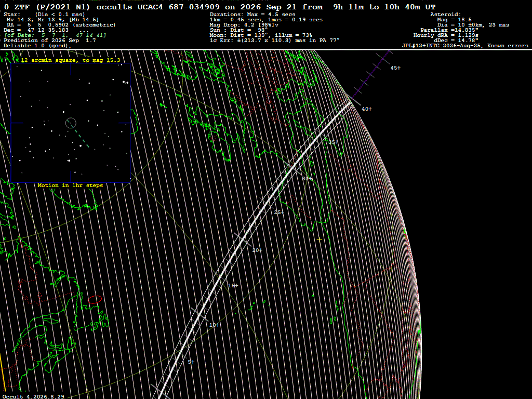
Task: Click the star finder chart thumbnail
Action: point(71,123)
